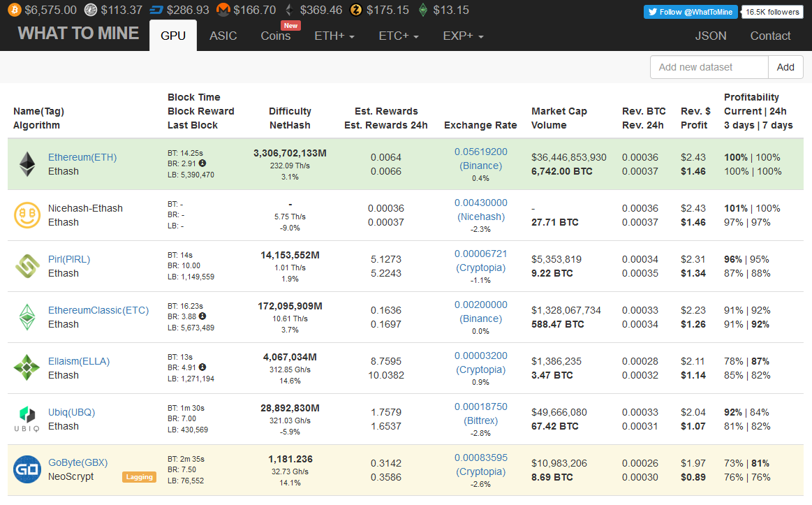Open the Contact page

click(x=770, y=36)
